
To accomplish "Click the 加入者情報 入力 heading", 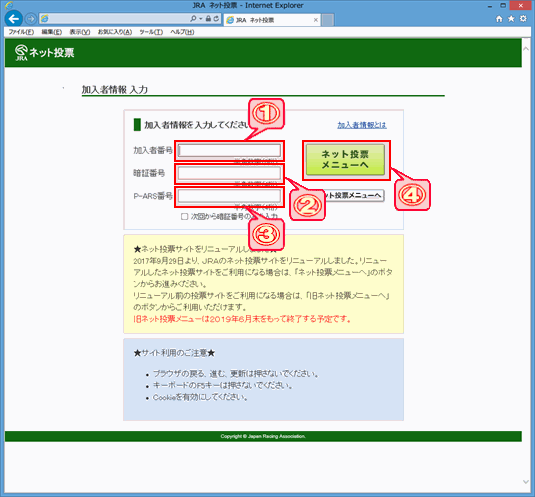I will (115, 90).
